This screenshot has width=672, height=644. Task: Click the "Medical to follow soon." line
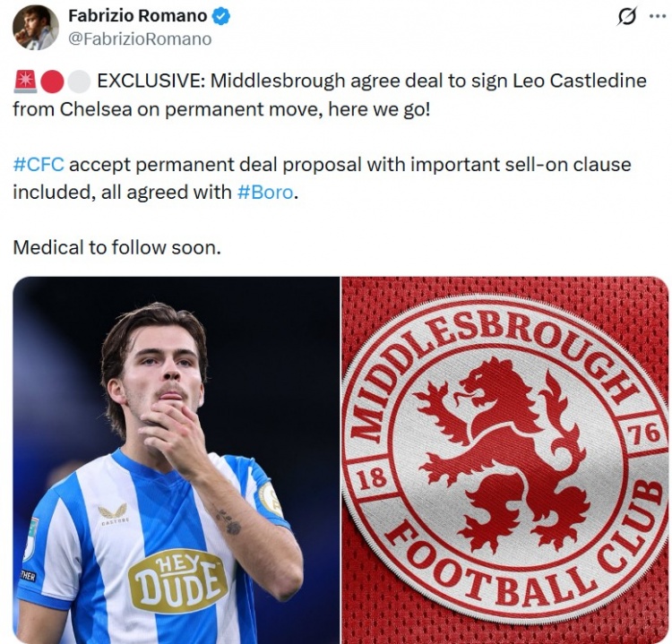(117, 248)
